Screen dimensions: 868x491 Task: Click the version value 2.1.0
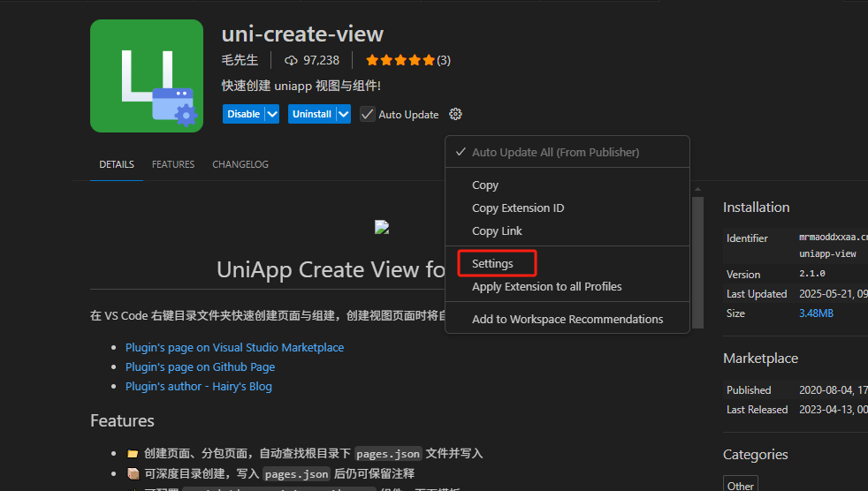pyautogui.click(x=812, y=274)
